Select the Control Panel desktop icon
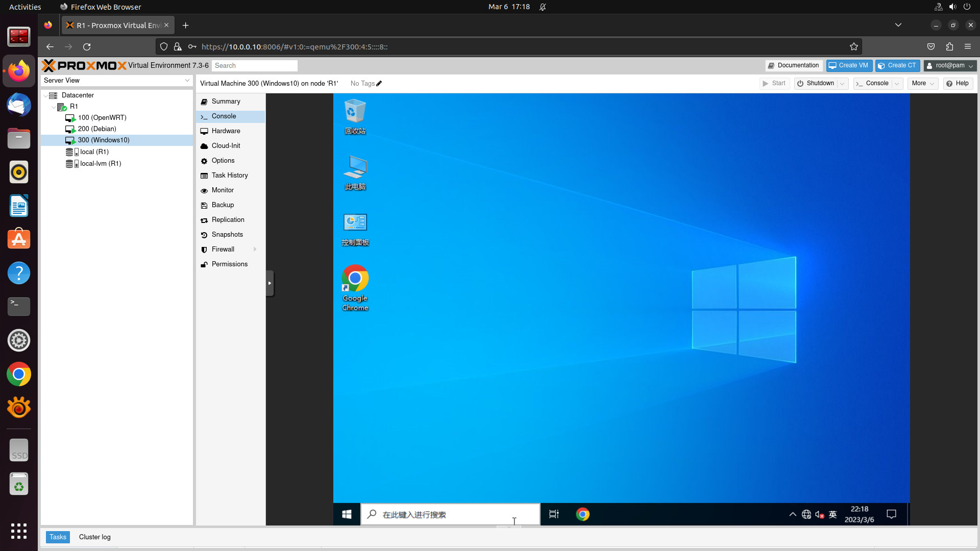 (x=355, y=229)
